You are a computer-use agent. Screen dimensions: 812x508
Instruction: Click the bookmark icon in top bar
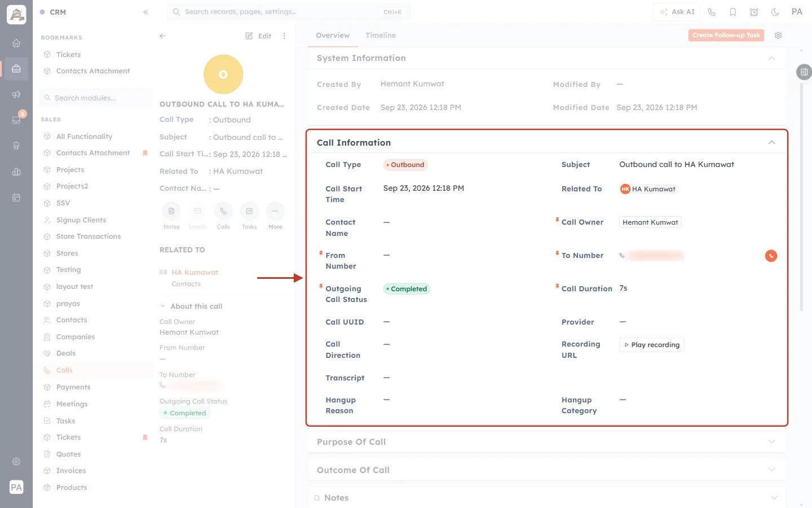pyautogui.click(x=733, y=12)
